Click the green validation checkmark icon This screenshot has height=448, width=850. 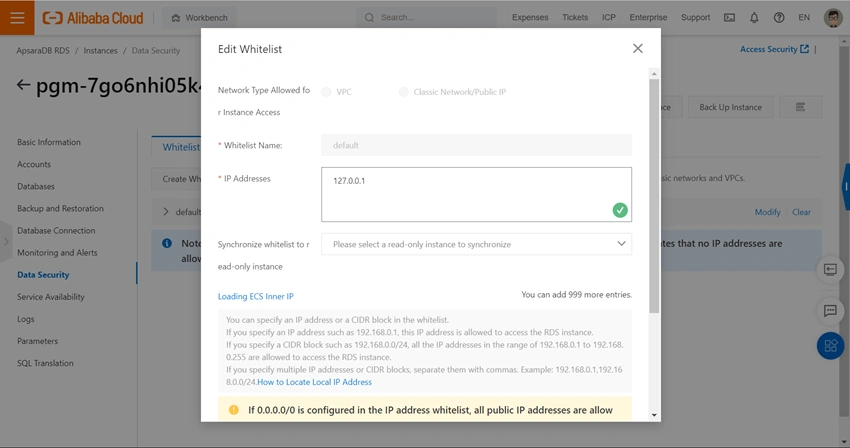pos(620,210)
